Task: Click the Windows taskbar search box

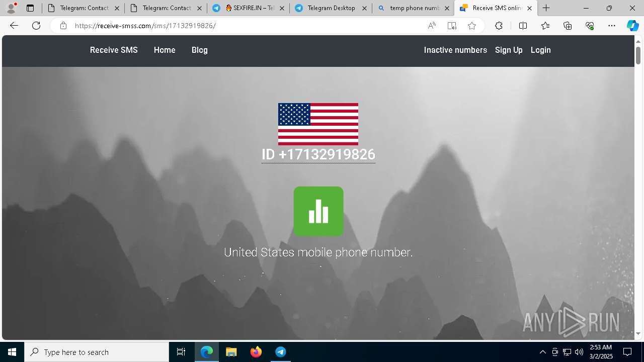Action: (97, 352)
